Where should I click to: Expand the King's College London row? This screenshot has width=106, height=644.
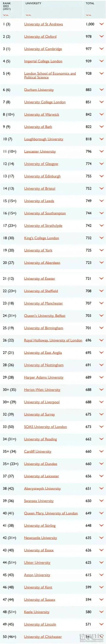point(101,238)
